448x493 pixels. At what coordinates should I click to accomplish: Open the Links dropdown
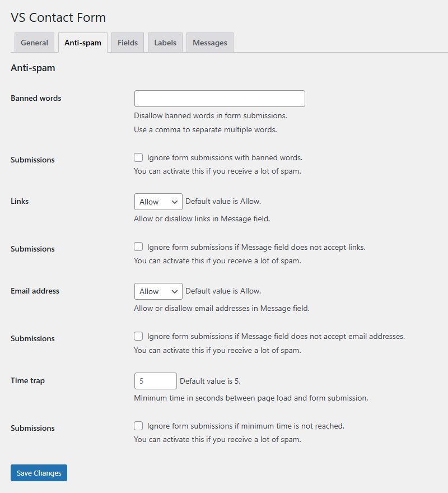point(158,201)
